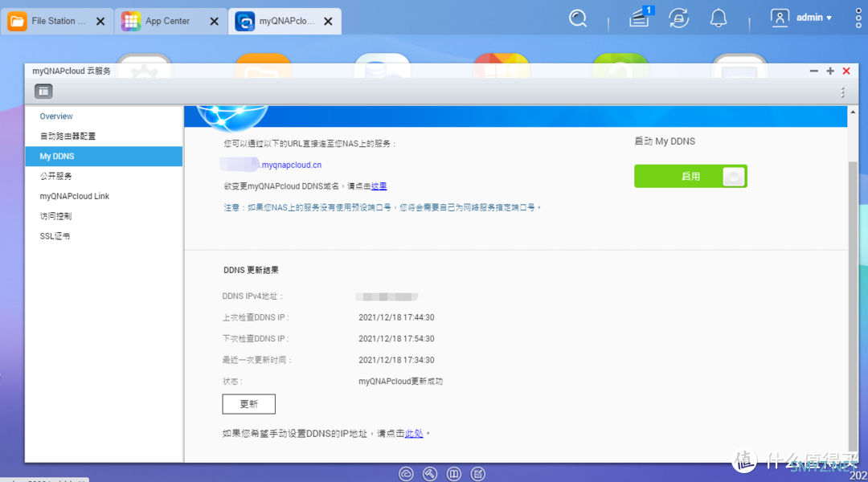Click the scrollbar up arrow
This screenshot has width=868, height=482.
853,112
